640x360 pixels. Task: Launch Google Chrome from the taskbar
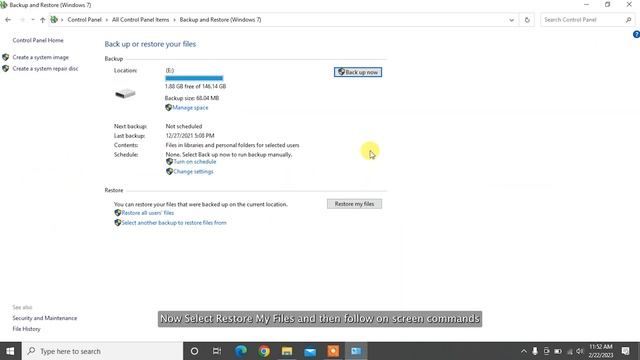(x=264, y=351)
